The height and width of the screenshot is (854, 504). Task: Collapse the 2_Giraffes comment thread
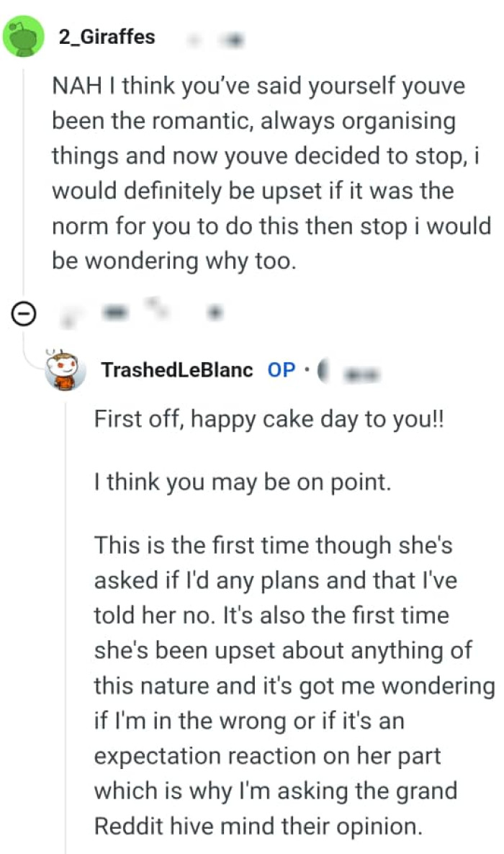tap(24, 314)
